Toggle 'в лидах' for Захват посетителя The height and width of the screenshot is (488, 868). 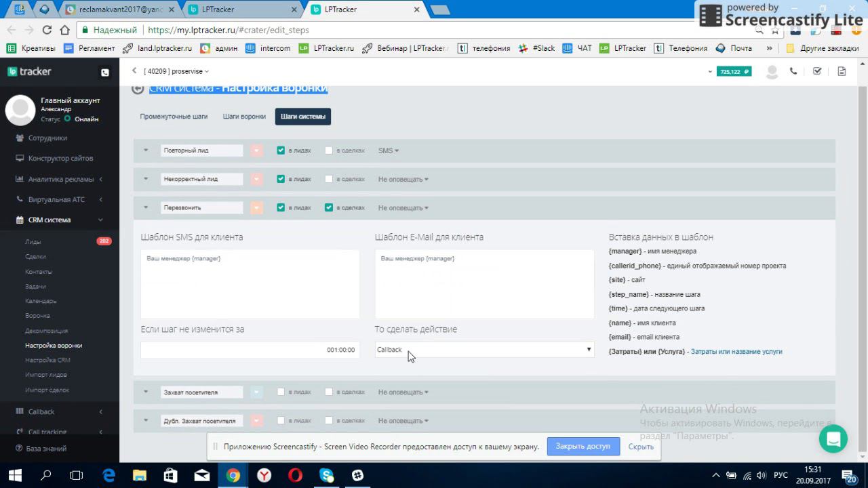281,392
